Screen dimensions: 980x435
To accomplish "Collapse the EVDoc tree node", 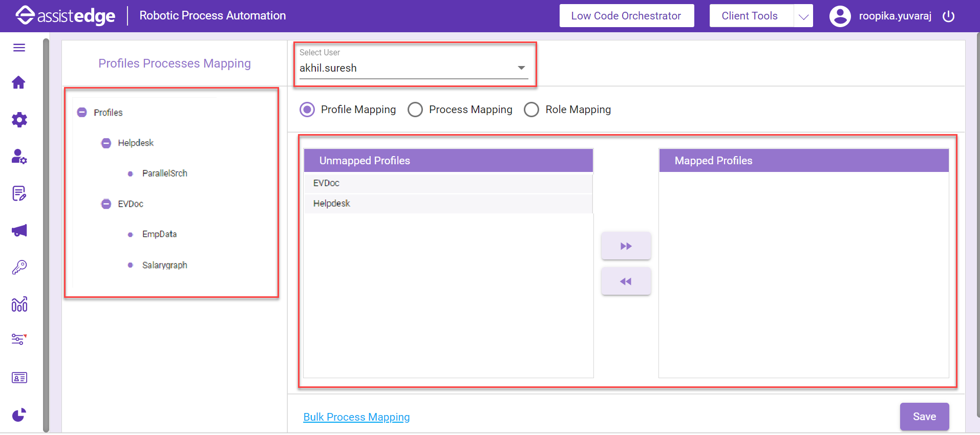I will pos(106,204).
